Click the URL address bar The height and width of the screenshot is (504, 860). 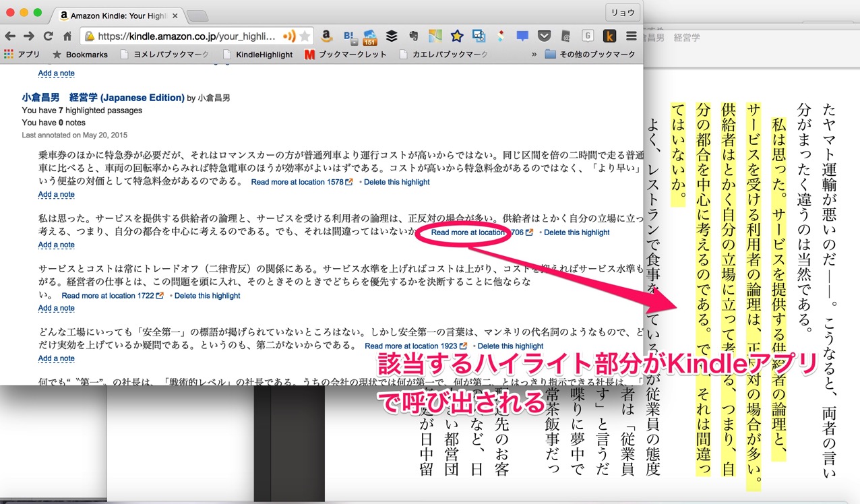point(189,36)
